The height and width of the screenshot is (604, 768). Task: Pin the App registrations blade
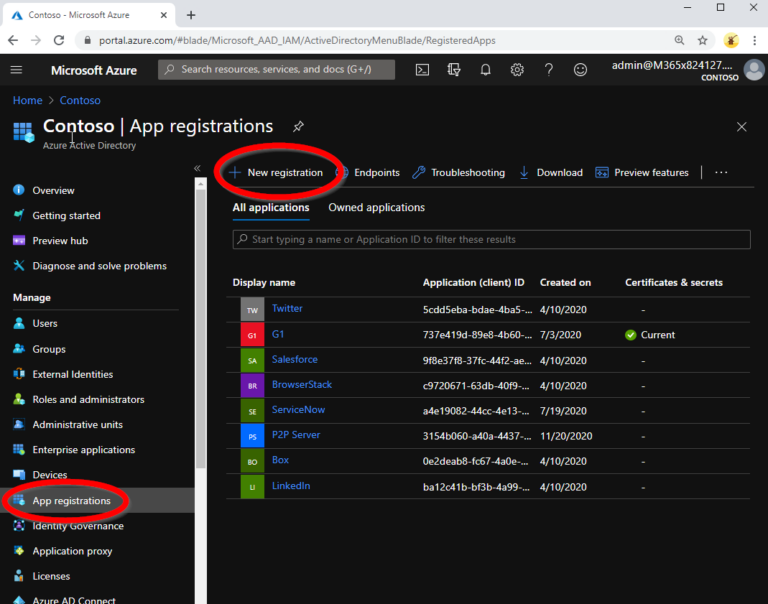pyautogui.click(x=298, y=126)
